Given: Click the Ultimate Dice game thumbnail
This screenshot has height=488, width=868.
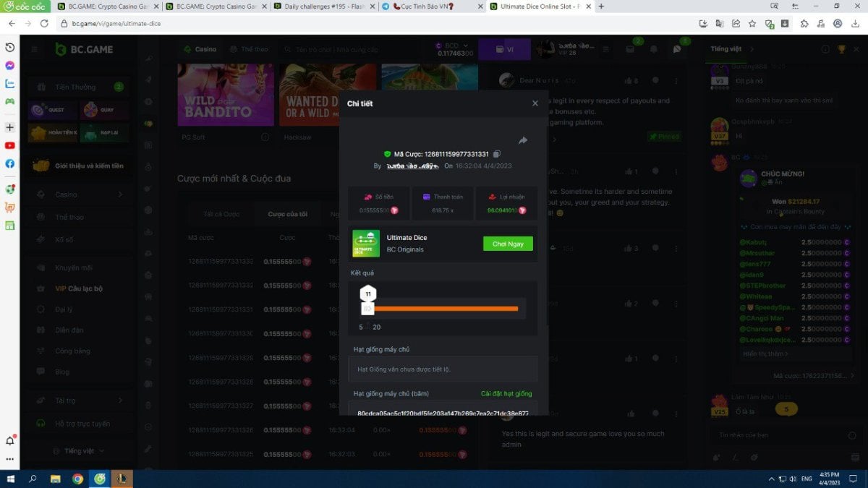Looking at the screenshot, I should click(366, 244).
